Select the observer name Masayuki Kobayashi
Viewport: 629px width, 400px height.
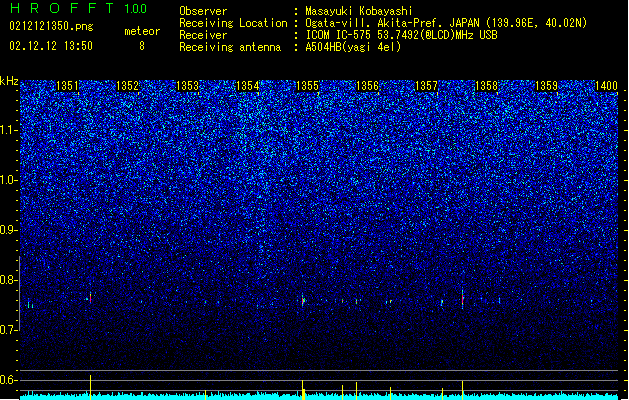coord(358,11)
